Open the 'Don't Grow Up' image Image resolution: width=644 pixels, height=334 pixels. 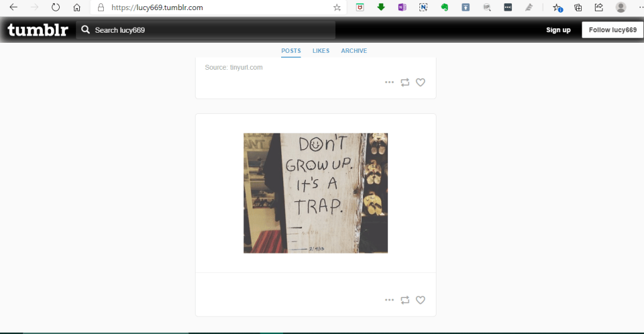(x=316, y=193)
